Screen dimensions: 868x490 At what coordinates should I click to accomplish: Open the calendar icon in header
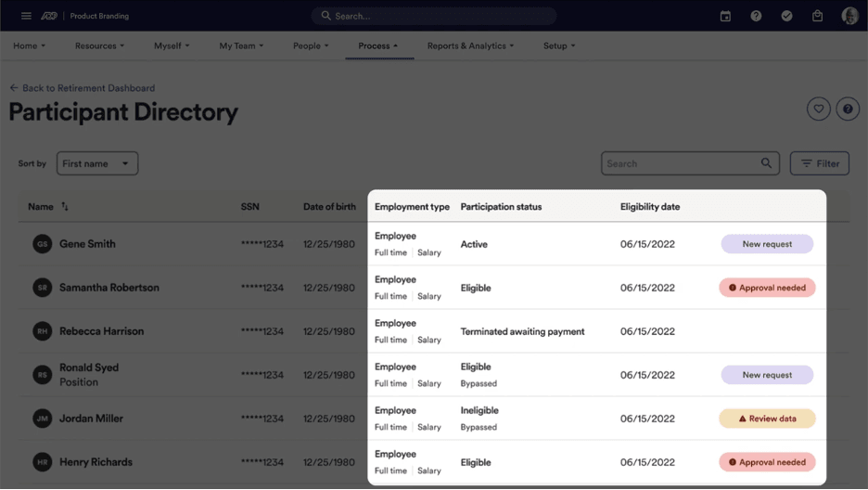point(725,16)
